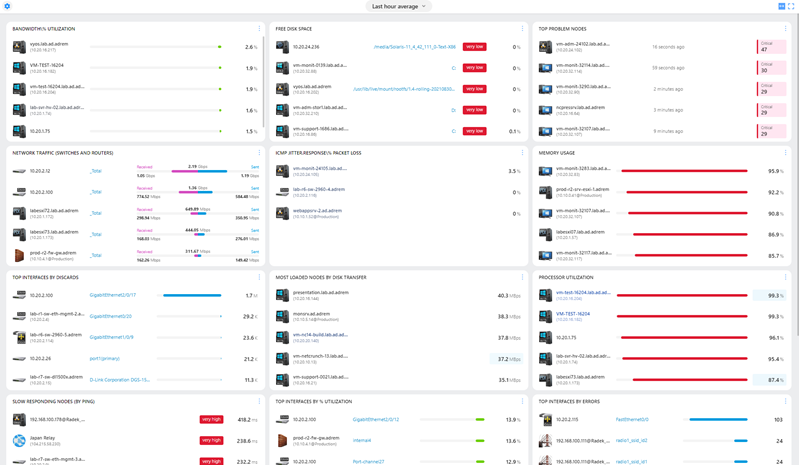Click the vm-adm-stor1 node icon in Free Disk Space

click(x=282, y=110)
